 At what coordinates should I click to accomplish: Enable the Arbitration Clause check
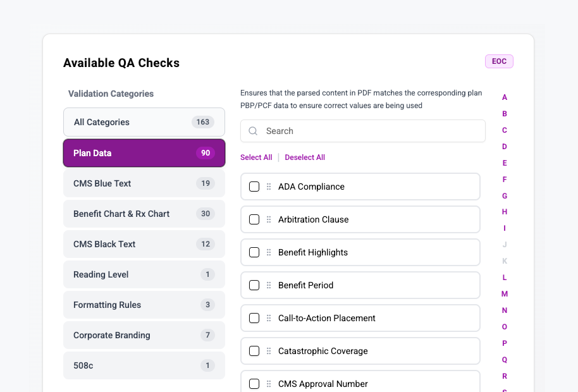point(254,219)
